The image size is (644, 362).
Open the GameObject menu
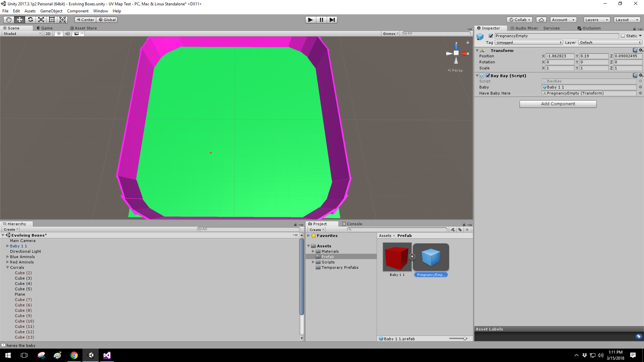click(x=51, y=11)
